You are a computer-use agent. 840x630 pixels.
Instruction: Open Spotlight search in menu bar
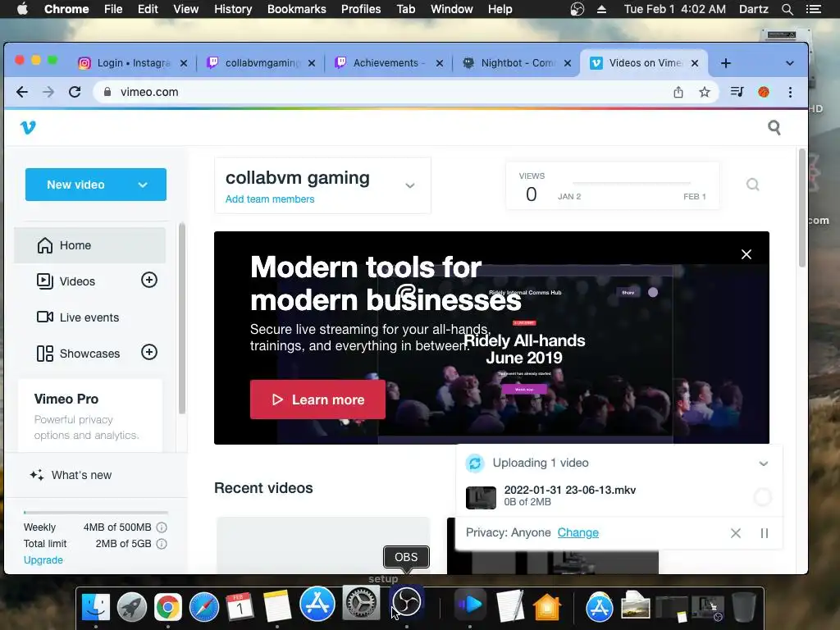coord(787,9)
